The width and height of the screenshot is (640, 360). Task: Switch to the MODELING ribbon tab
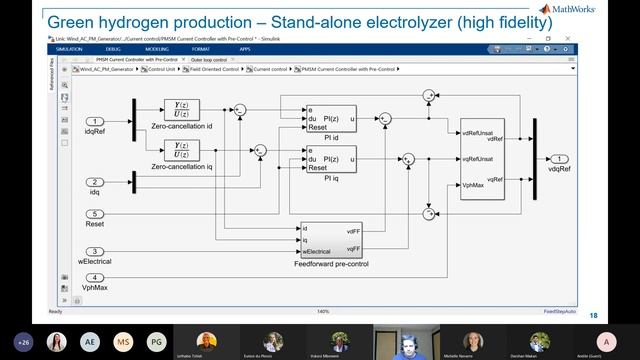(x=157, y=49)
